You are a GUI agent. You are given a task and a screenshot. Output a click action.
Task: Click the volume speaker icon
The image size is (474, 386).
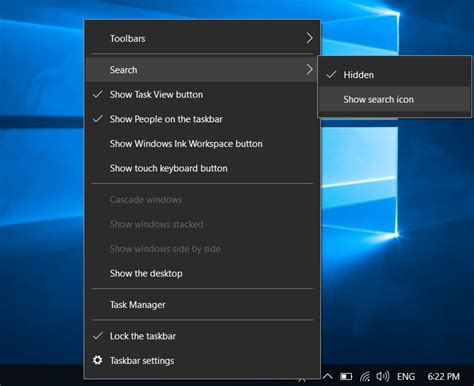[x=383, y=377]
